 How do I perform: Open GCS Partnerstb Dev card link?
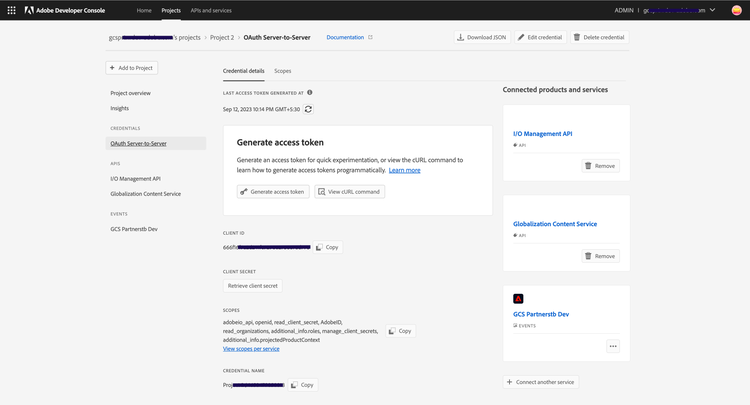tap(541, 314)
